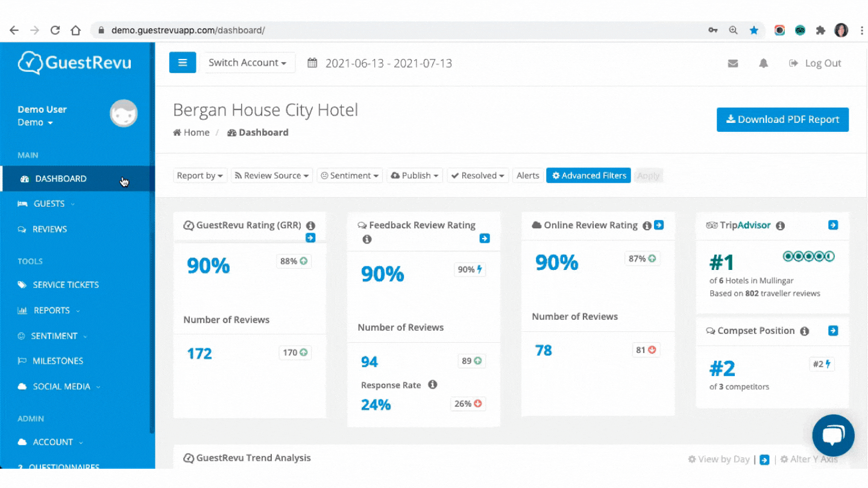Expand the Guests sidebar menu
Image resolution: width=868 pixels, height=488 pixels.
tap(77, 204)
